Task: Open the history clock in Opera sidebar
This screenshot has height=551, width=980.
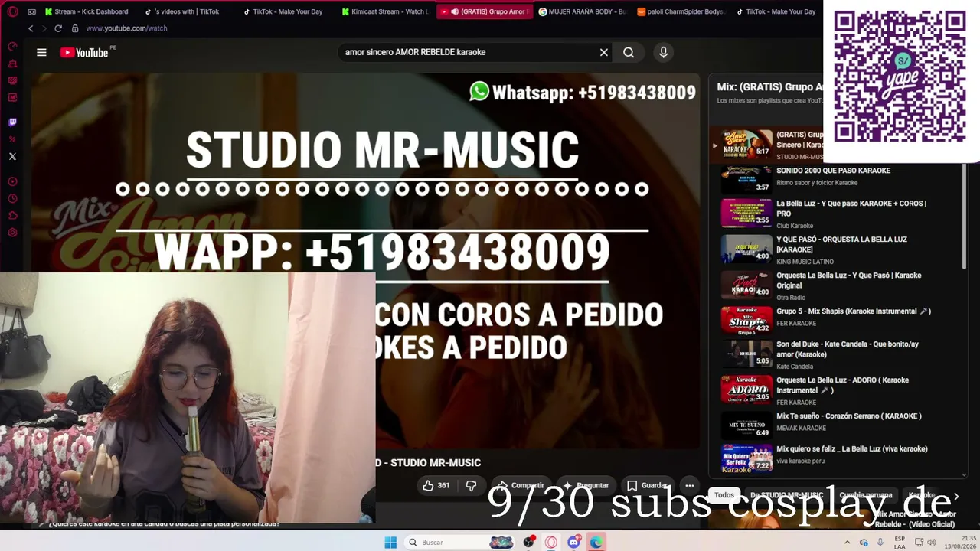Action: [12, 198]
